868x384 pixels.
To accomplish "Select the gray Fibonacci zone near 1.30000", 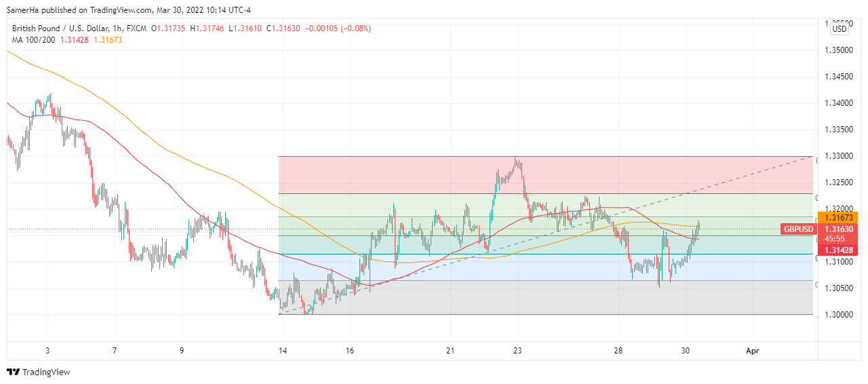I will tap(545, 297).
